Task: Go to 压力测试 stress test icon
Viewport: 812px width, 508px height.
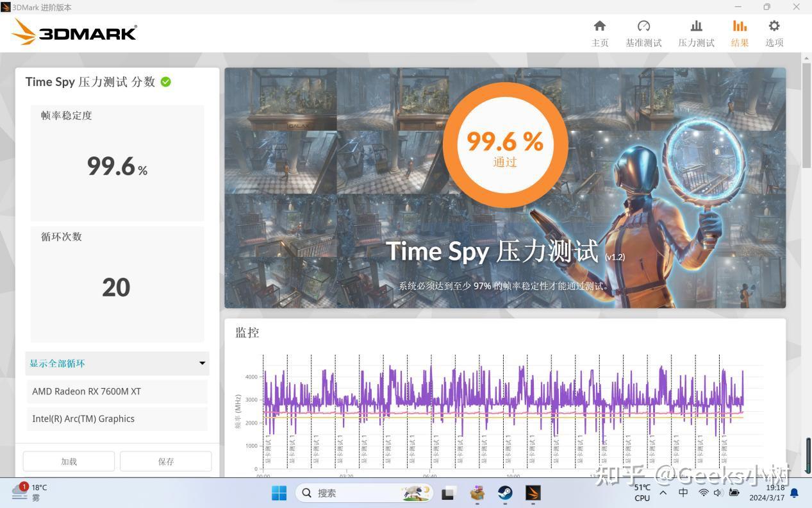Action: click(x=696, y=26)
